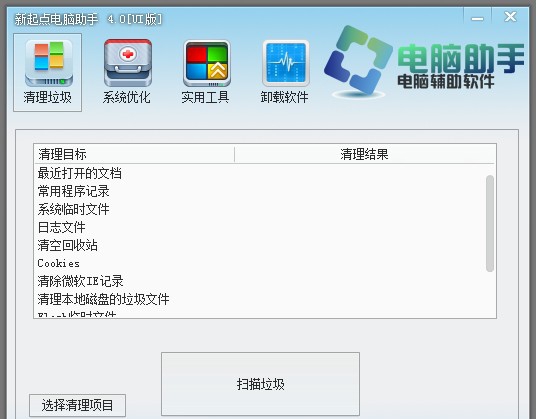Minimize the 新起点电脑助手 window
The image size is (536, 419).
pyautogui.click(x=477, y=17)
